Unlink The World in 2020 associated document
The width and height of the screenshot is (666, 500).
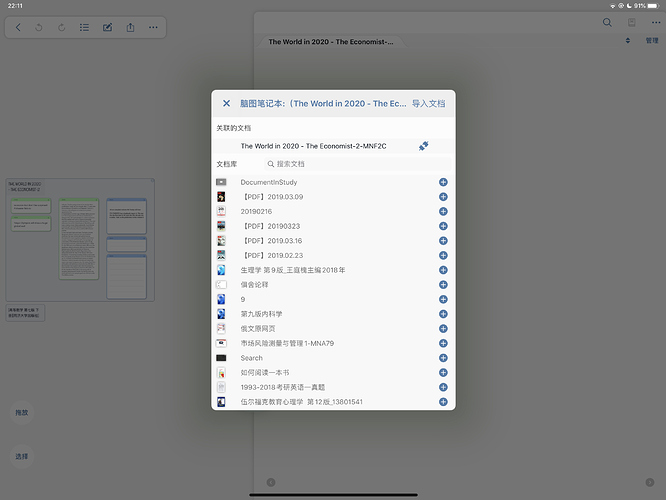click(423, 146)
